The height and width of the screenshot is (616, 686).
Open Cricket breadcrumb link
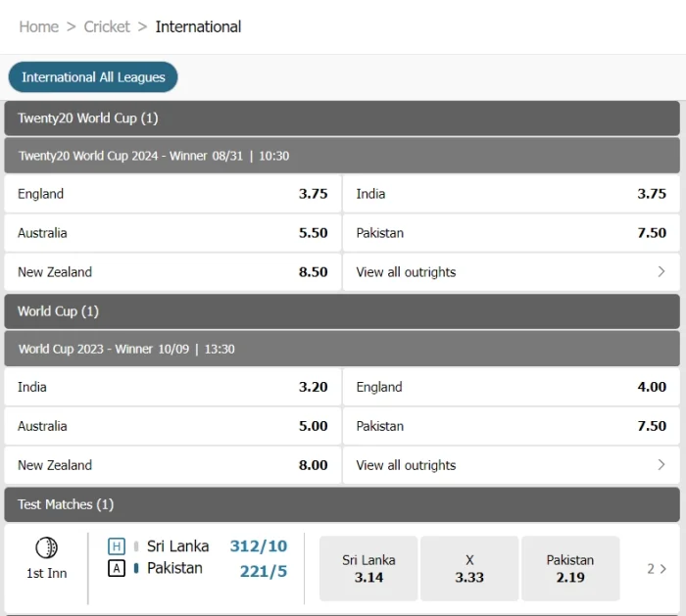click(x=107, y=26)
